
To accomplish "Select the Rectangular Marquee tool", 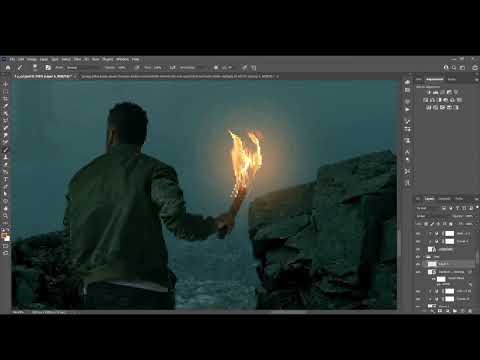I will coord(5,91).
